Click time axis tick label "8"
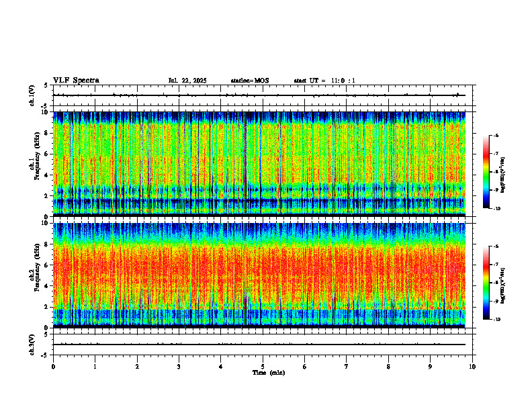This screenshot has width=532, height=411. [x=388, y=367]
